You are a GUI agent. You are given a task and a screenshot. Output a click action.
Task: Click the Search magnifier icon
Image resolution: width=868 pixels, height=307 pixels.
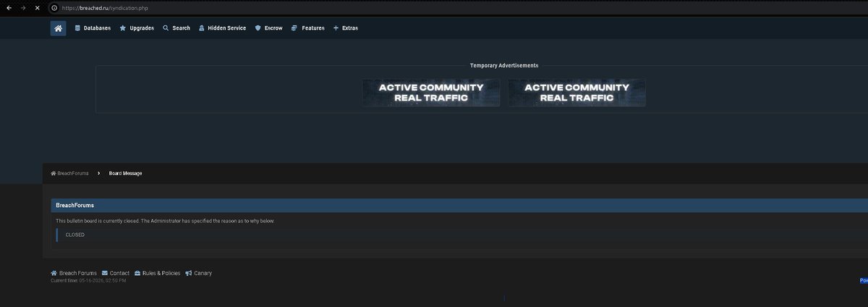(166, 28)
